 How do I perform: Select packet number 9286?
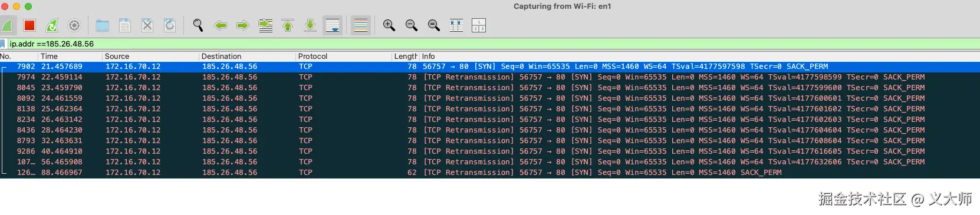click(490, 151)
